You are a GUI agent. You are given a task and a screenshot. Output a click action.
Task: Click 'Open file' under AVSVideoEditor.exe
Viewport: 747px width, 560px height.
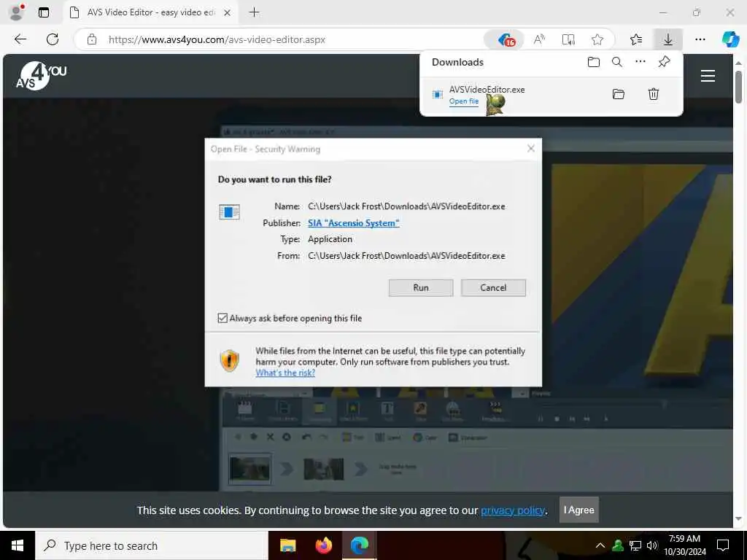click(463, 101)
